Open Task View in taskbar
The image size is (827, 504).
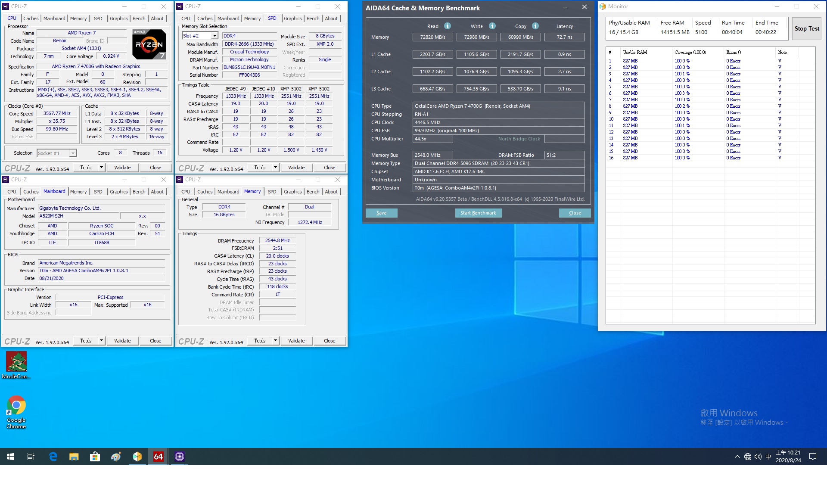click(31, 457)
